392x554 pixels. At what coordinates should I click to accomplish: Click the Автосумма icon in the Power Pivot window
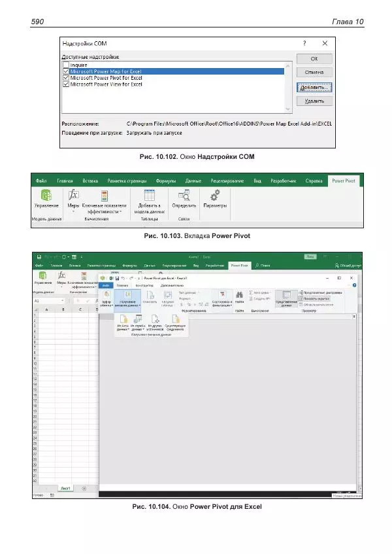251,292
